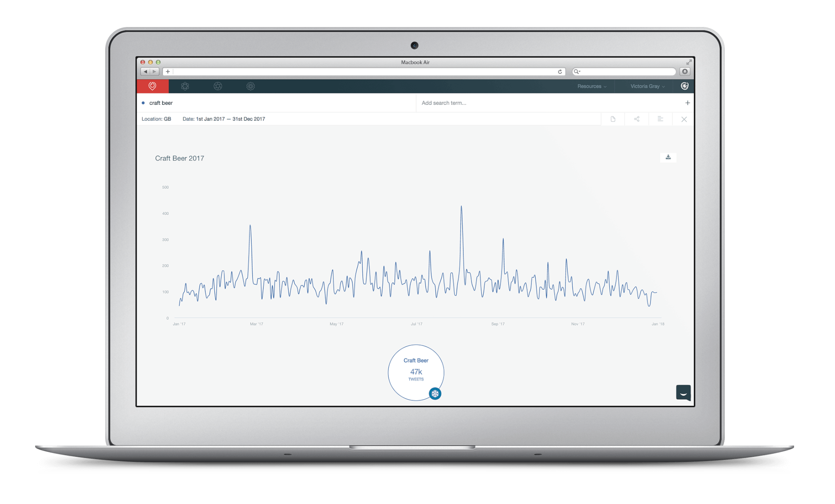
Task: Click the 500 y-axis label
Action: click(x=165, y=187)
